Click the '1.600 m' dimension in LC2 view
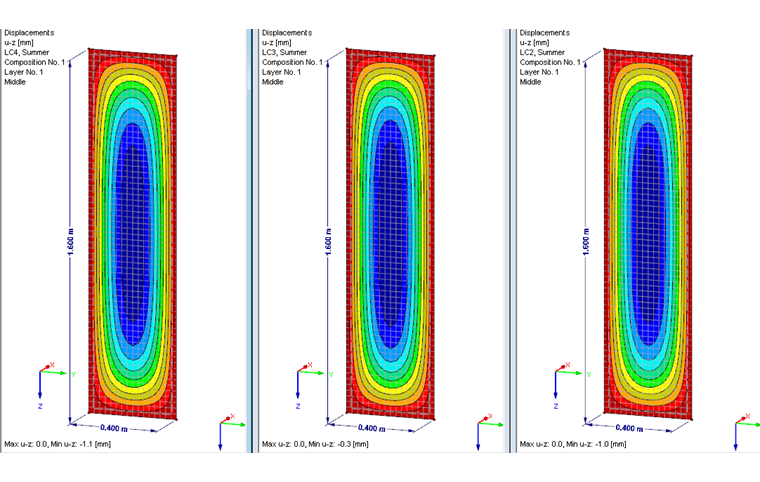 [x=586, y=241]
